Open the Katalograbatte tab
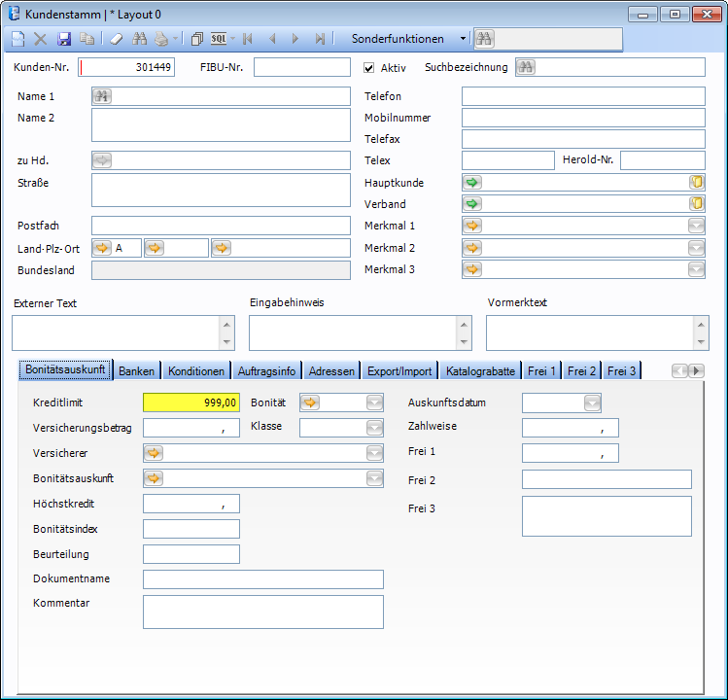Screen dimensions: 728x700 480,371
